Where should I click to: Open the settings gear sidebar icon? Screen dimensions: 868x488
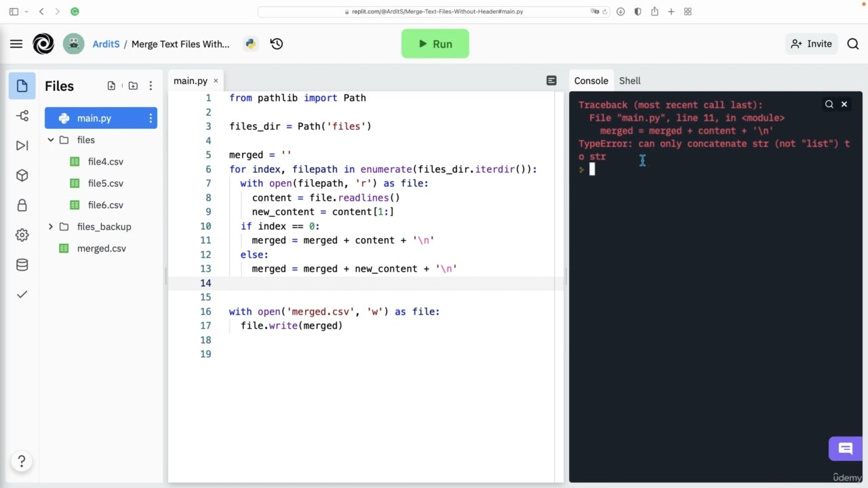pyautogui.click(x=22, y=235)
